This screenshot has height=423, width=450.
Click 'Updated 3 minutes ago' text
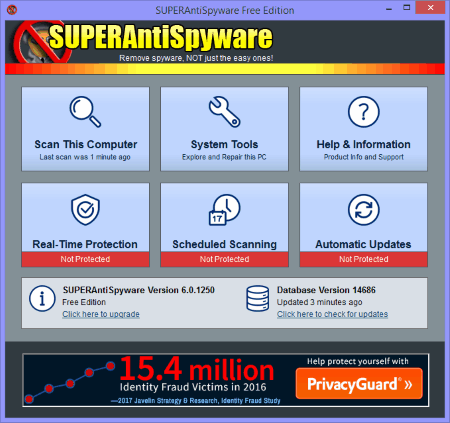(x=320, y=302)
